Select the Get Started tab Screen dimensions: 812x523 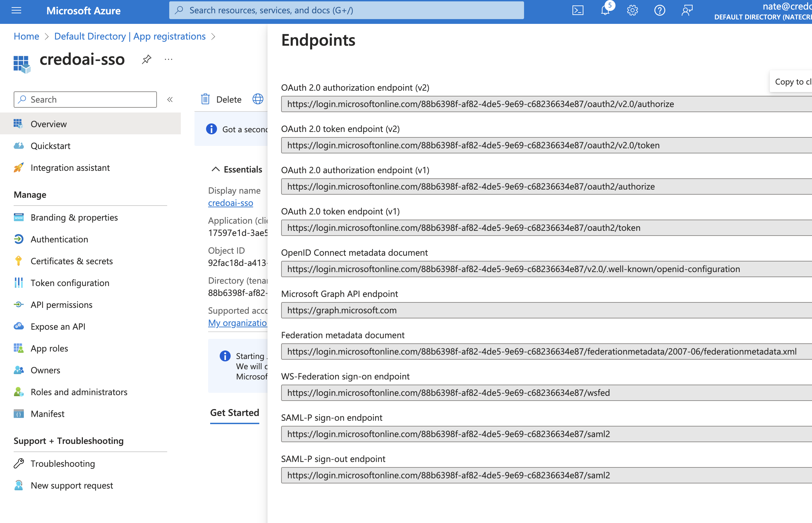(235, 413)
